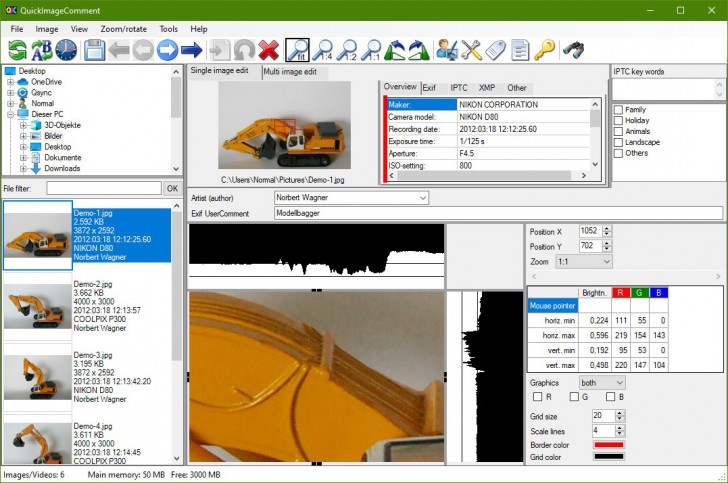Check the Others keyword checkbox

618,153
